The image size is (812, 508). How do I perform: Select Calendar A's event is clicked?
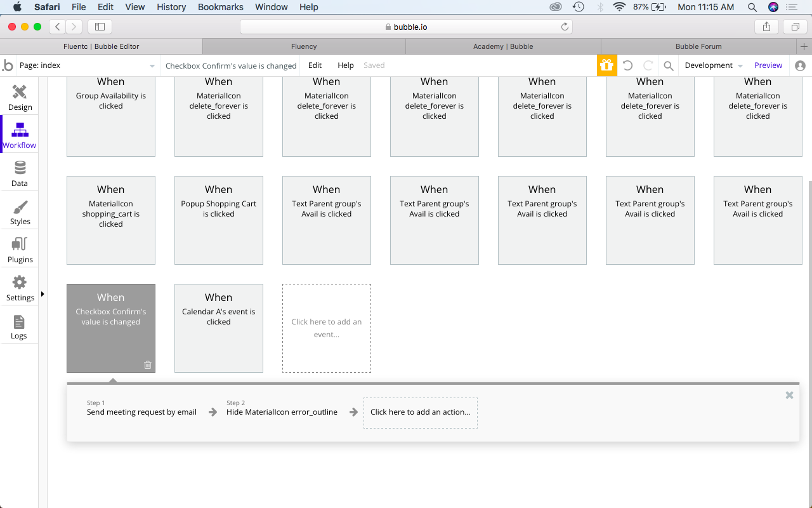(x=219, y=328)
